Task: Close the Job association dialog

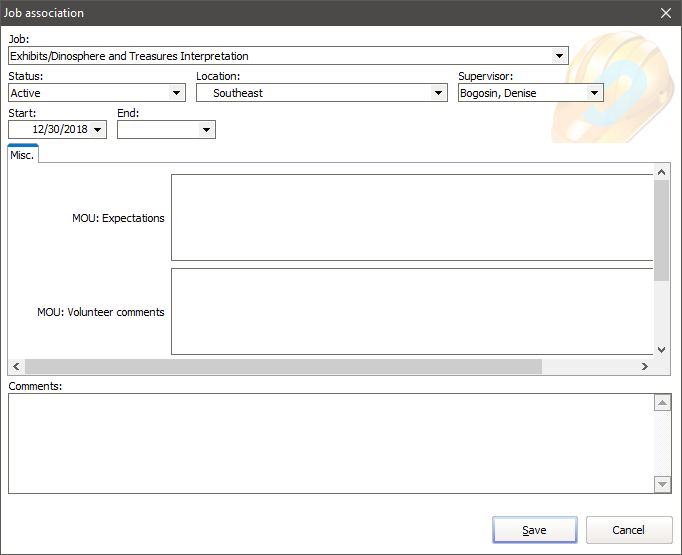Action: tap(666, 13)
